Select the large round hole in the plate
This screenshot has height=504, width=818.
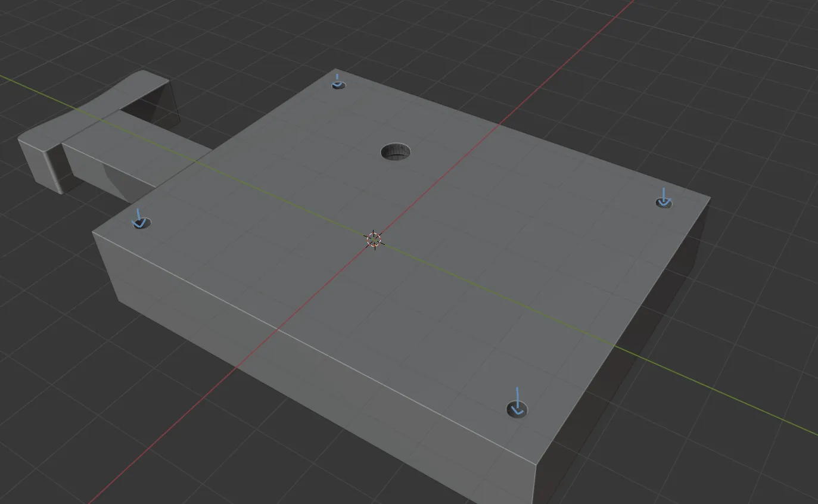point(396,151)
